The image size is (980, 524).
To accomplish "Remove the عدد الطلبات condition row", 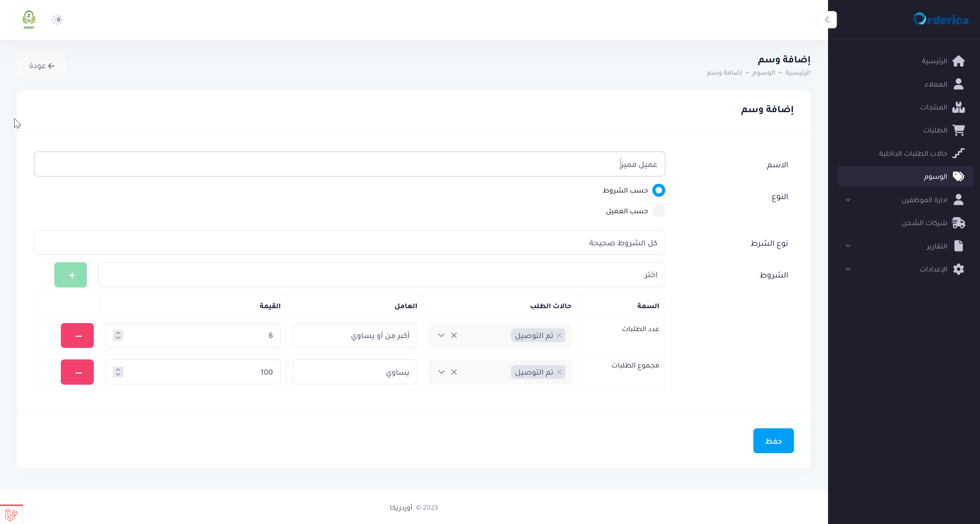I will (x=77, y=335).
